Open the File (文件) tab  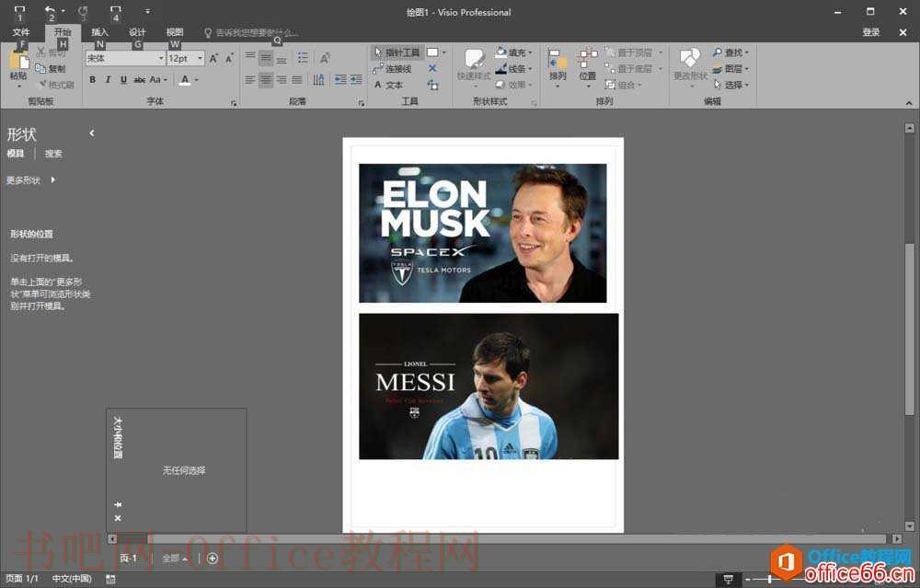pyautogui.click(x=21, y=32)
